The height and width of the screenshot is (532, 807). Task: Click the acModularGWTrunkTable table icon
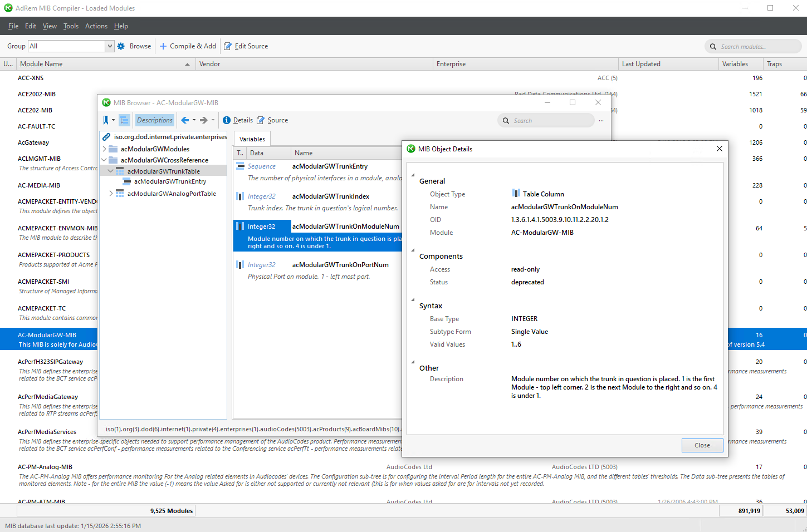coord(120,171)
